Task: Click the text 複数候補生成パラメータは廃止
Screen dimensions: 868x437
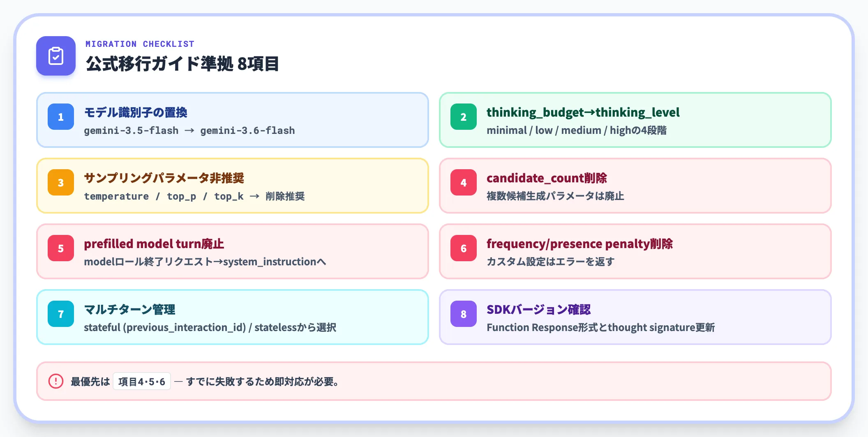Action: 555,196
